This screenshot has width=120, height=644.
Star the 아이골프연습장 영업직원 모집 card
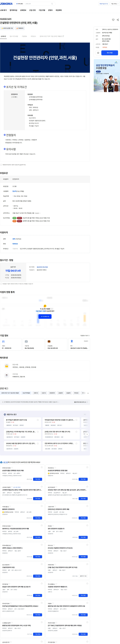(x=76, y=420)
